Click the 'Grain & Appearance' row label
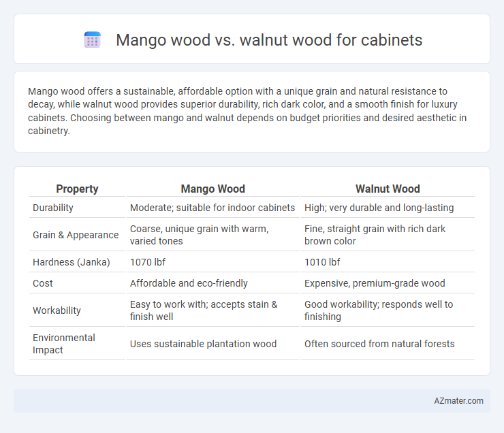Image resolution: width=504 pixels, height=433 pixels. click(x=76, y=235)
